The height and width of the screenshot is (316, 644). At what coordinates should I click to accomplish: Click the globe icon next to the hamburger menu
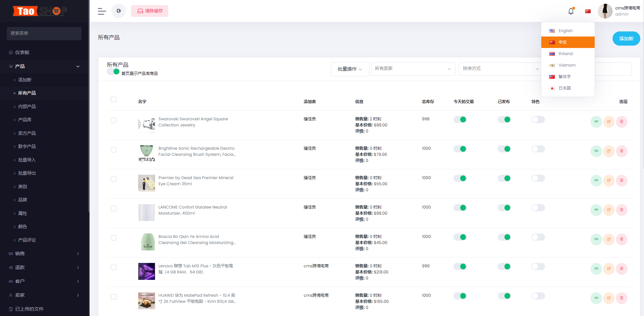[x=119, y=11]
